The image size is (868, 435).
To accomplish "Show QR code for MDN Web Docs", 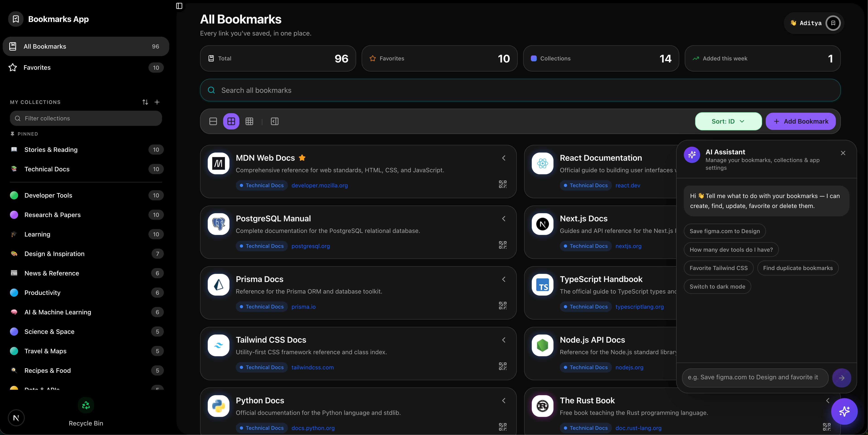I will point(503,184).
